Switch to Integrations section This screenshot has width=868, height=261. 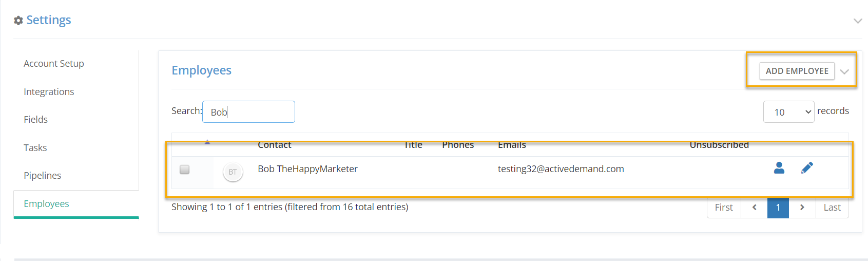(49, 92)
